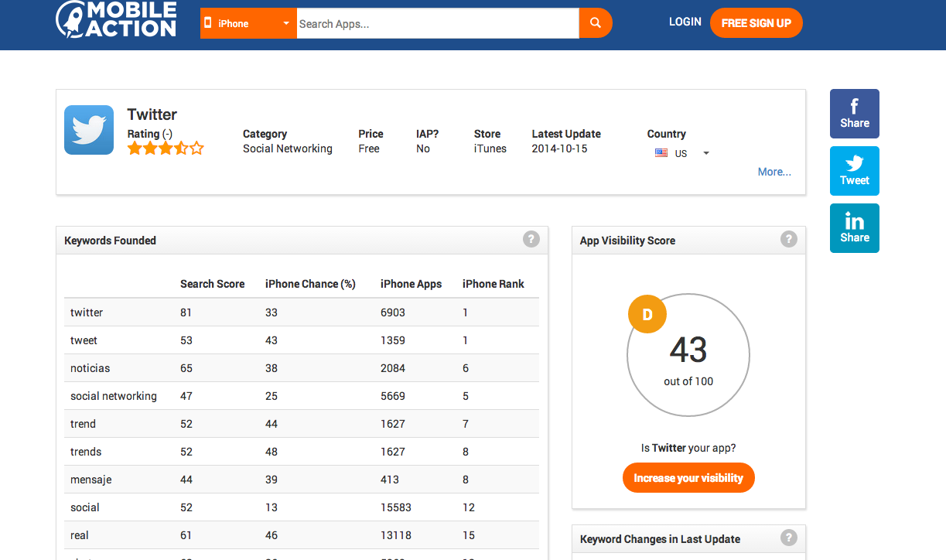Open help for Keywords Founded panel

pyautogui.click(x=531, y=239)
